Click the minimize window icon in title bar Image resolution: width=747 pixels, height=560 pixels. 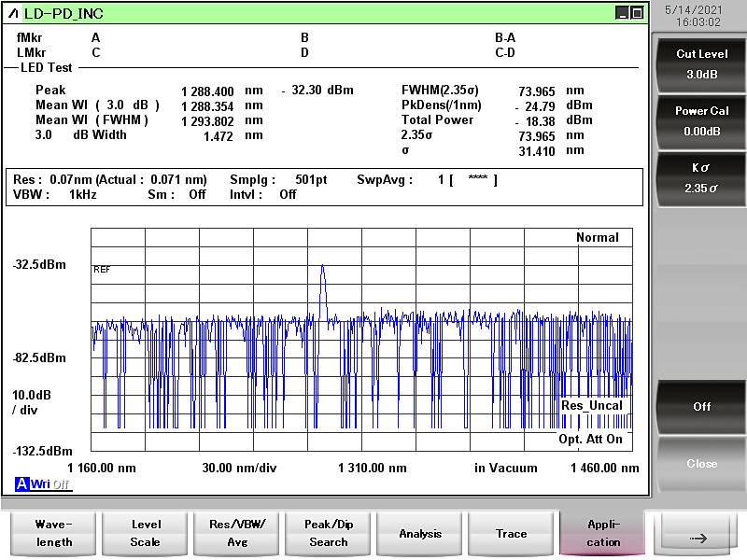coord(622,13)
